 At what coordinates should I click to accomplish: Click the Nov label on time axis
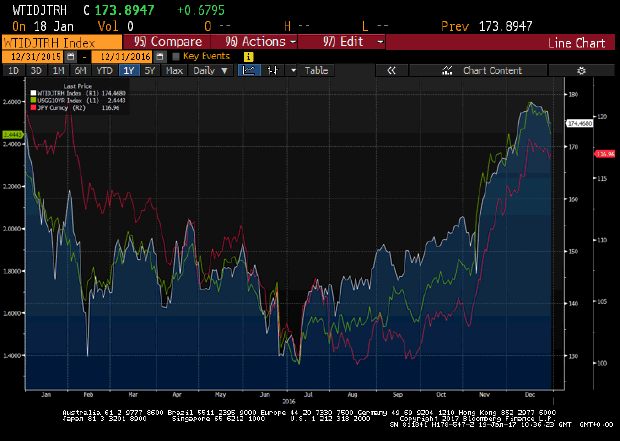tap(484, 394)
